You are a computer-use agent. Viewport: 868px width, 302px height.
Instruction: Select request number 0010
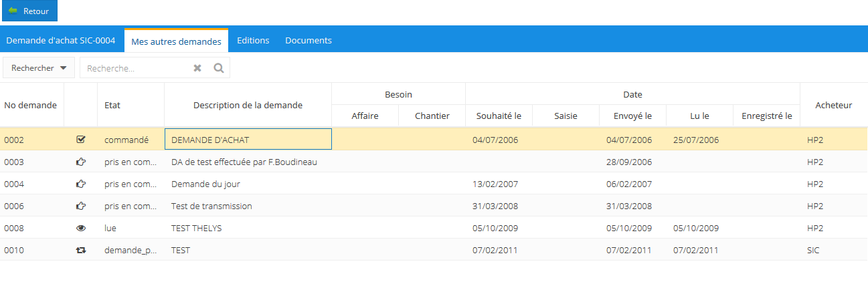coord(14,250)
